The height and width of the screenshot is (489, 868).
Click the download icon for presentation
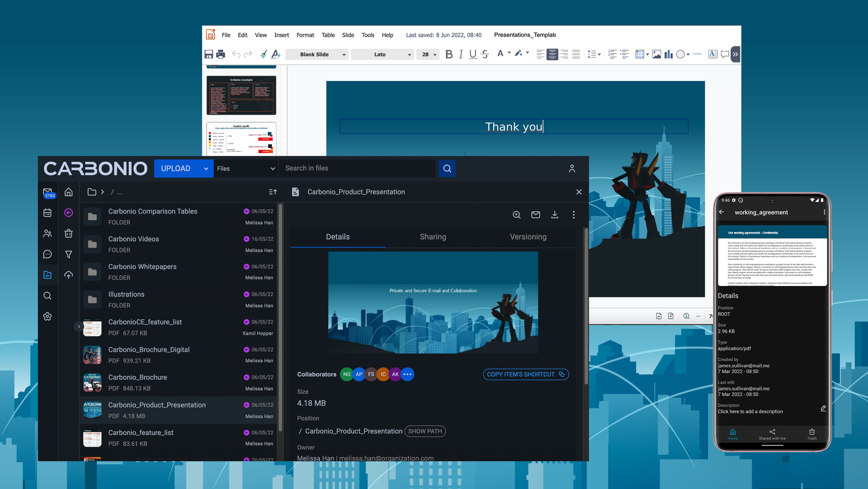tap(554, 215)
